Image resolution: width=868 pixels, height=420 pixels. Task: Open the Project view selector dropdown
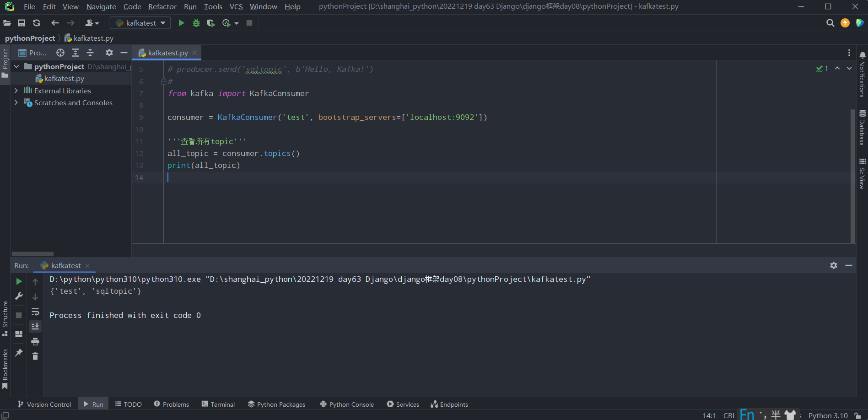(x=32, y=53)
